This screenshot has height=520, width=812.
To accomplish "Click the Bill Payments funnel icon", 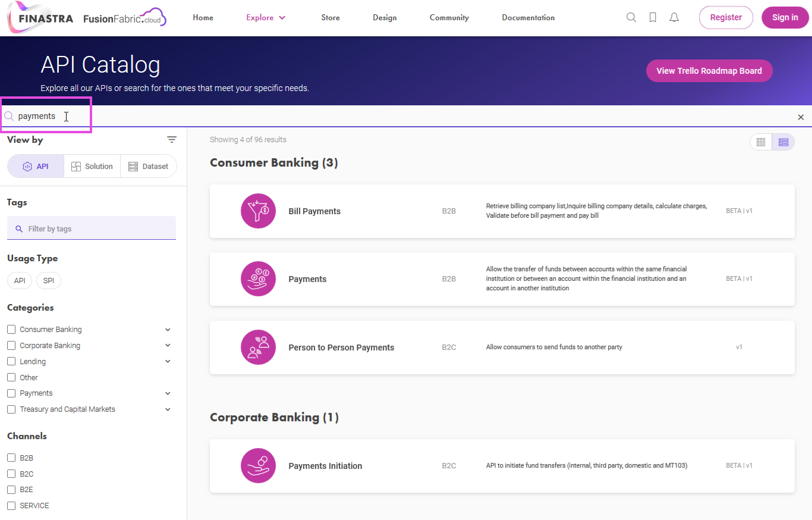I will [x=258, y=211].
